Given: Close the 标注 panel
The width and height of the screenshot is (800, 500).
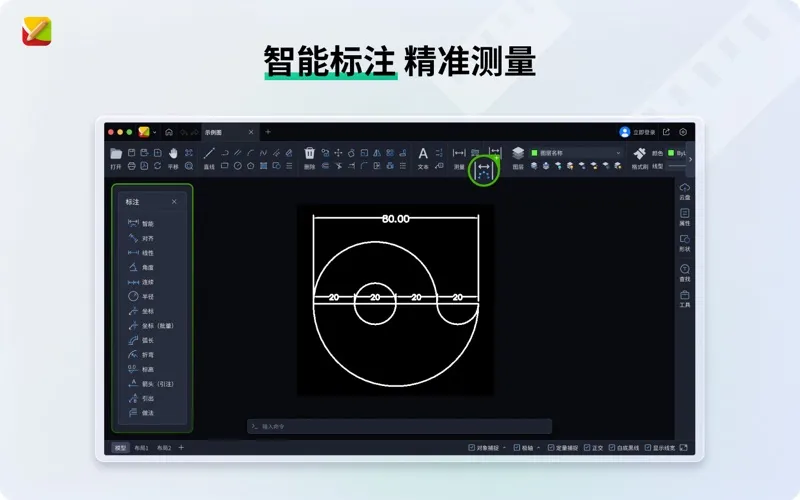Looking at the screenshot, I should pyautogui.click(x=174, y=202).
